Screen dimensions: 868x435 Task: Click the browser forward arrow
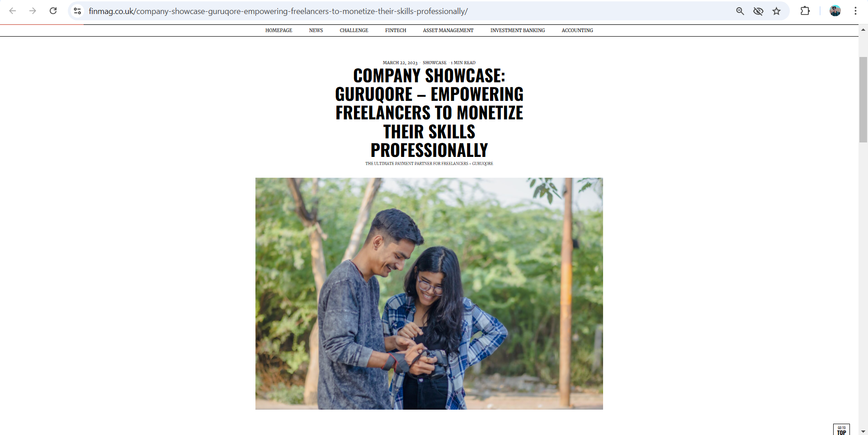tap(33, 11)
